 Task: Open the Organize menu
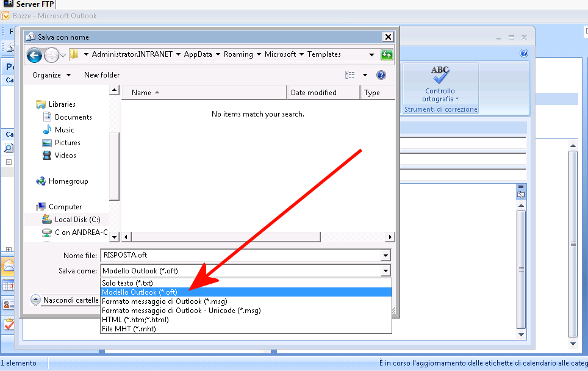51,75
